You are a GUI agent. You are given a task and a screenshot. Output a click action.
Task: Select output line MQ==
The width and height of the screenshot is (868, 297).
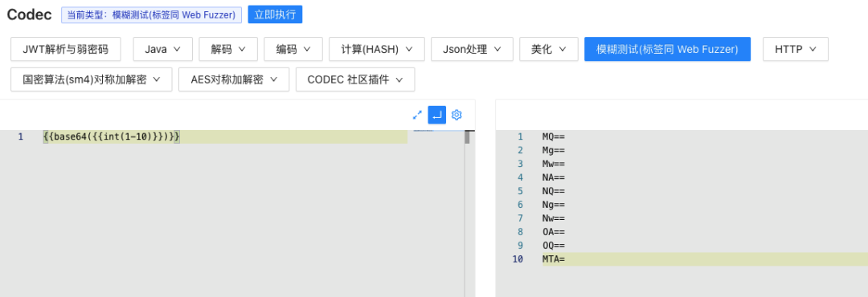(554, 136)
